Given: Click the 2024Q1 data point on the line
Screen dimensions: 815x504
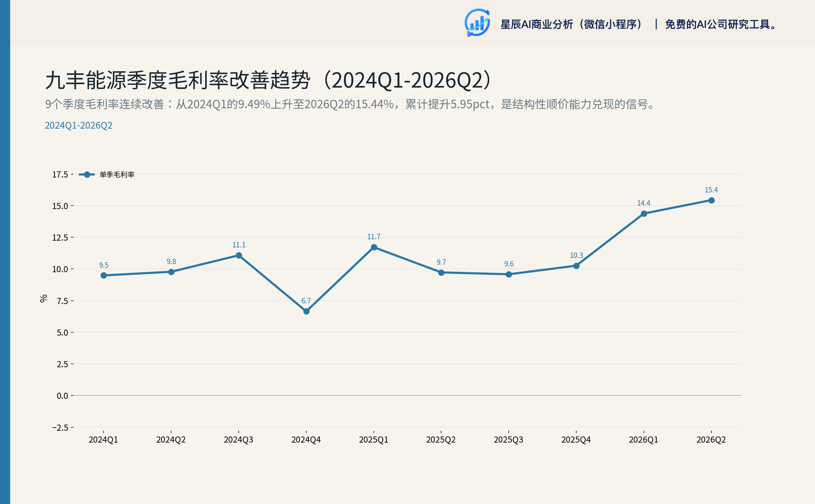Looking at the screenshot, I should [x=104, y=275].
